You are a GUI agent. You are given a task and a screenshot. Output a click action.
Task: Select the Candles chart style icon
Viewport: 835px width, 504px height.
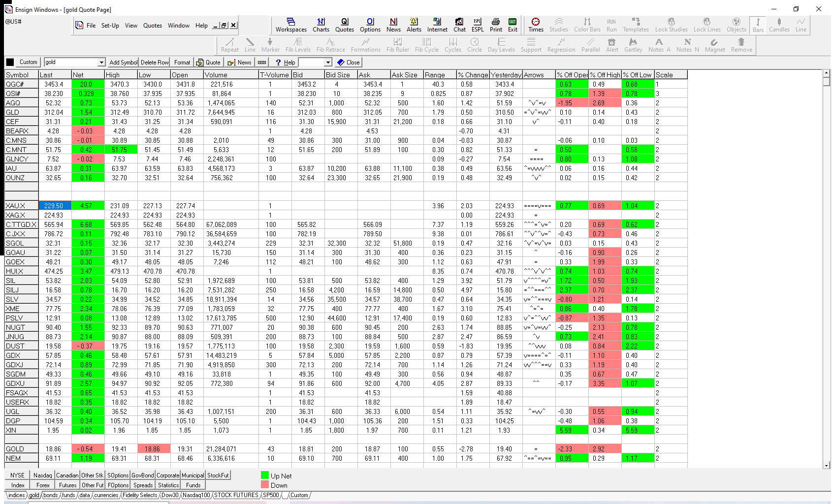(x=779, y=25)
